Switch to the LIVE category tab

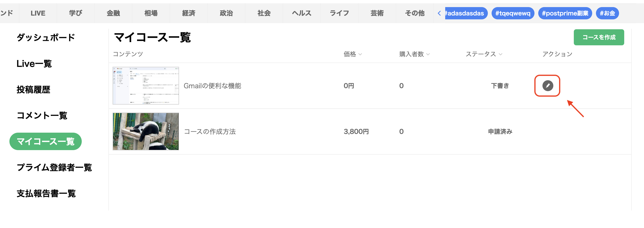[x=38, y=13]
